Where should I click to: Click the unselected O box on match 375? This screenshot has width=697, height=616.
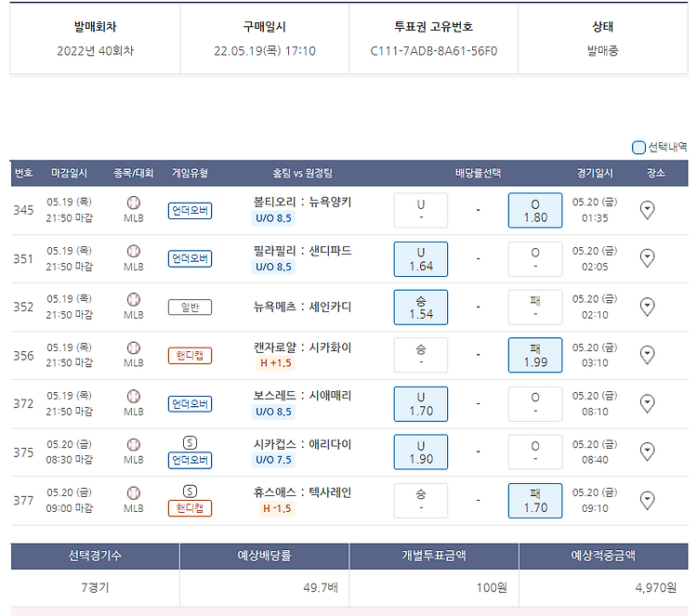pyautogui.click(x=535, y=452)
